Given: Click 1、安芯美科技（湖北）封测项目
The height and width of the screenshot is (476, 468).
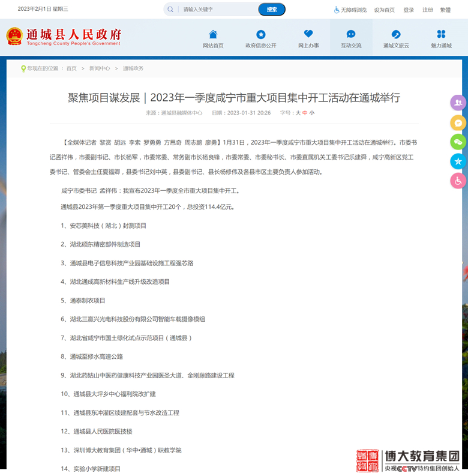Looking at the screenshot, I should click(x=103, y=226).
